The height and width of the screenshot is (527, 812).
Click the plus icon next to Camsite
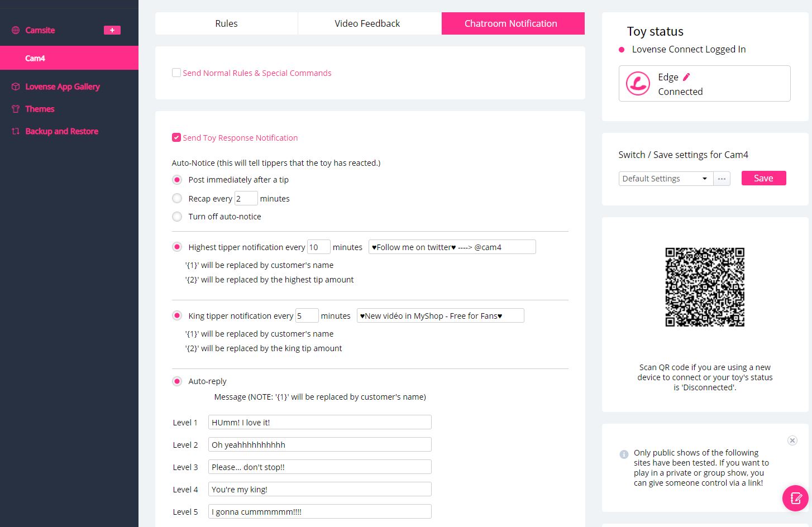click(x=112, y=30)
